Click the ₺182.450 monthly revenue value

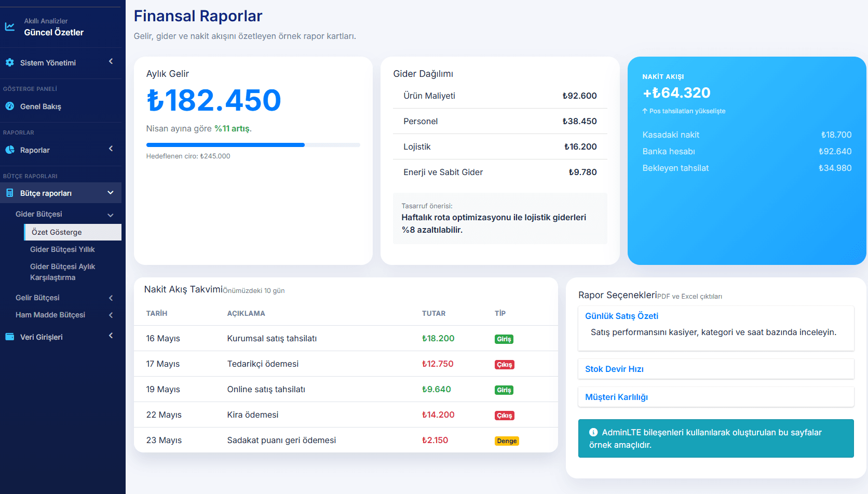[214, 100]
